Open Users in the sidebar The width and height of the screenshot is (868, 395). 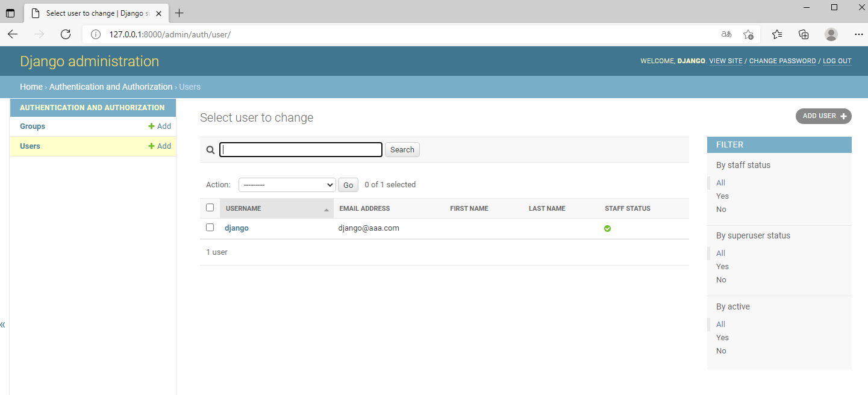coord(30,146)
